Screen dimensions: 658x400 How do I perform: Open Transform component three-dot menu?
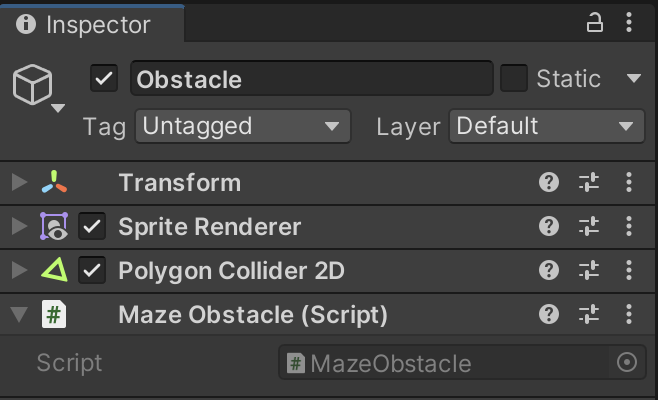coord(628,182)
